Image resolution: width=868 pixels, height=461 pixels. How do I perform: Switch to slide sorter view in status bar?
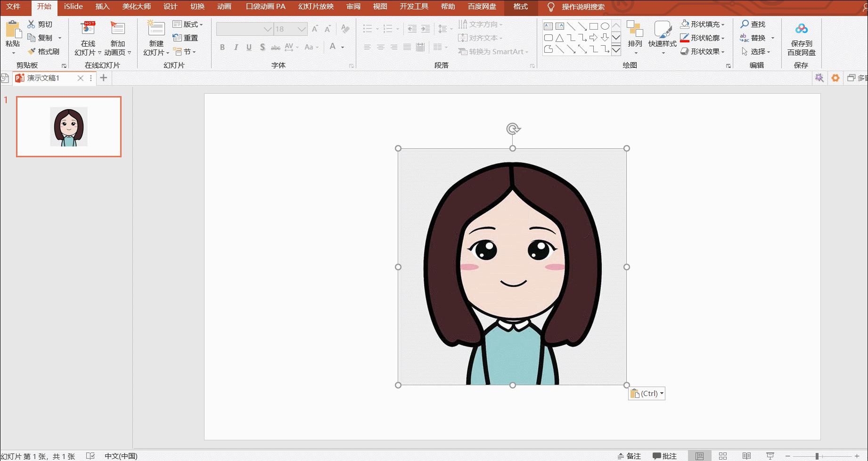coord(723,456)
